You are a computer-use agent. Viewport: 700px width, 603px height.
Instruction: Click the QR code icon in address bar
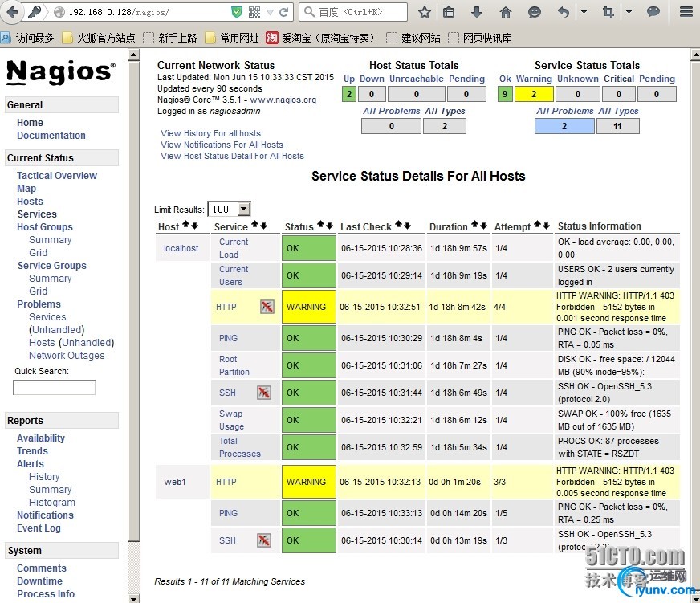pyautogui.click(x=254, y=12)
